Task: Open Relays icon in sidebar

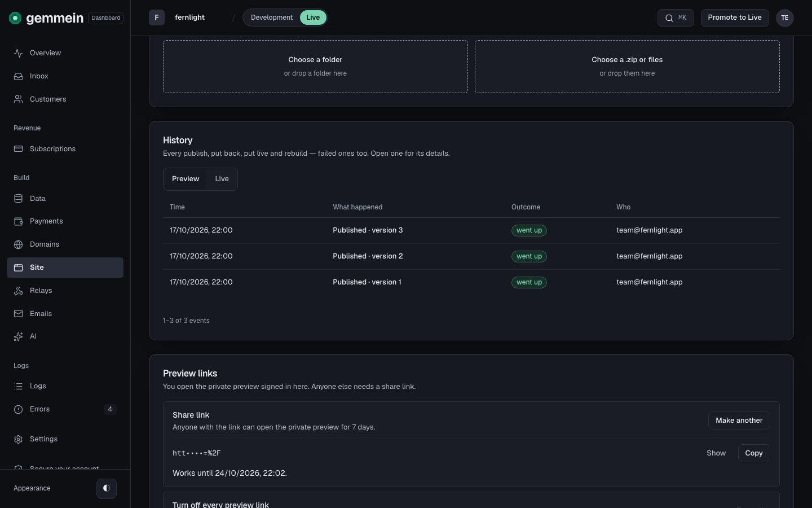Action: pyautogui.click(x=19, y=291)
